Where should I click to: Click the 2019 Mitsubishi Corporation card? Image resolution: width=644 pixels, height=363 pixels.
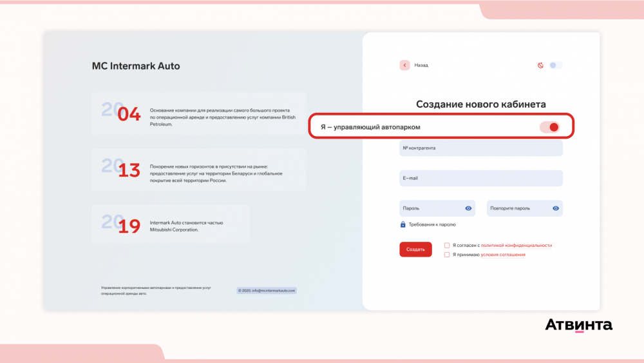[x=171, y=224]
